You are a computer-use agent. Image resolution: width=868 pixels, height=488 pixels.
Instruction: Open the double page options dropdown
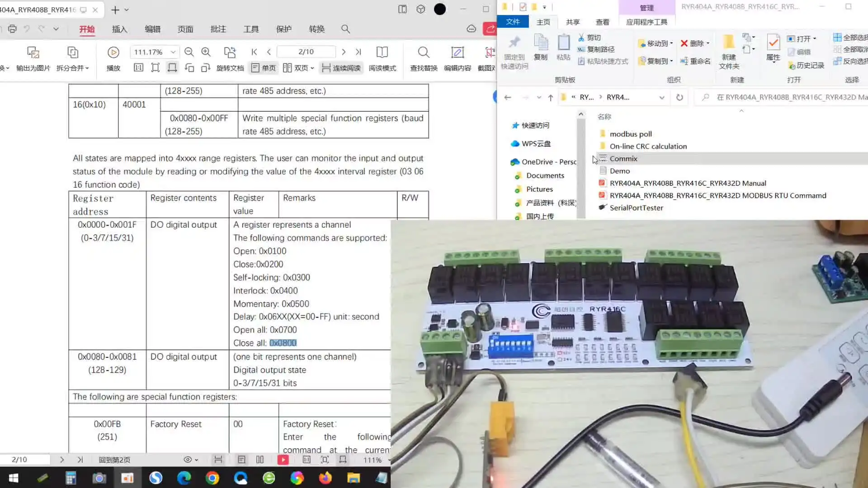(312, 68)
